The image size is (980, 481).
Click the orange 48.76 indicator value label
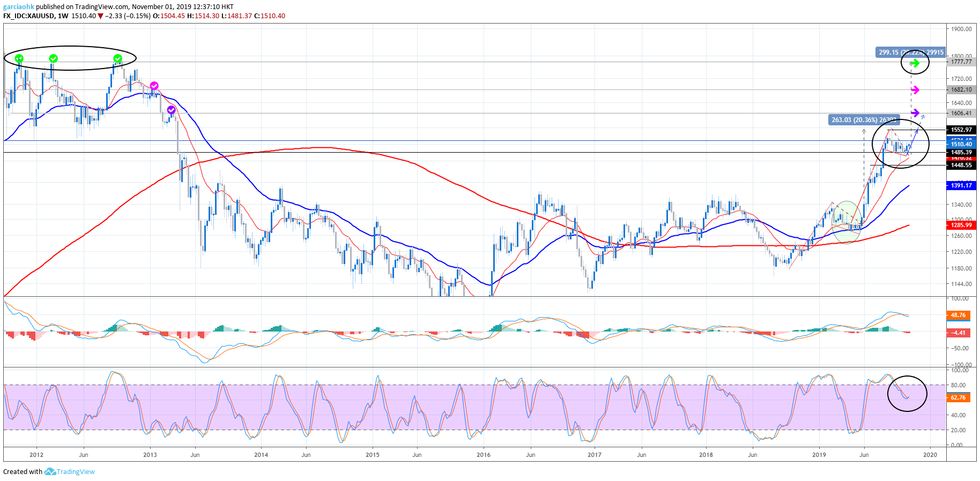(x=958, y=315)
